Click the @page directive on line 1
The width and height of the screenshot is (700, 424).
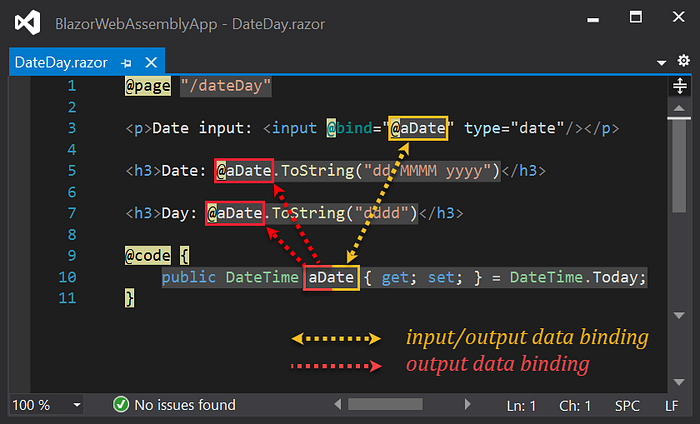[x=148, y=86]
